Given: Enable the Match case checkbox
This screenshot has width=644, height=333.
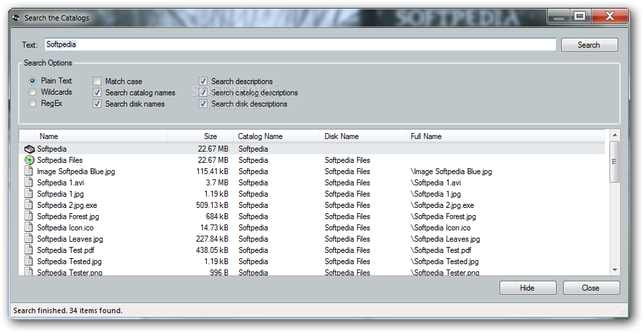Looking at the screenshot, I should click(x=97, y=81).
